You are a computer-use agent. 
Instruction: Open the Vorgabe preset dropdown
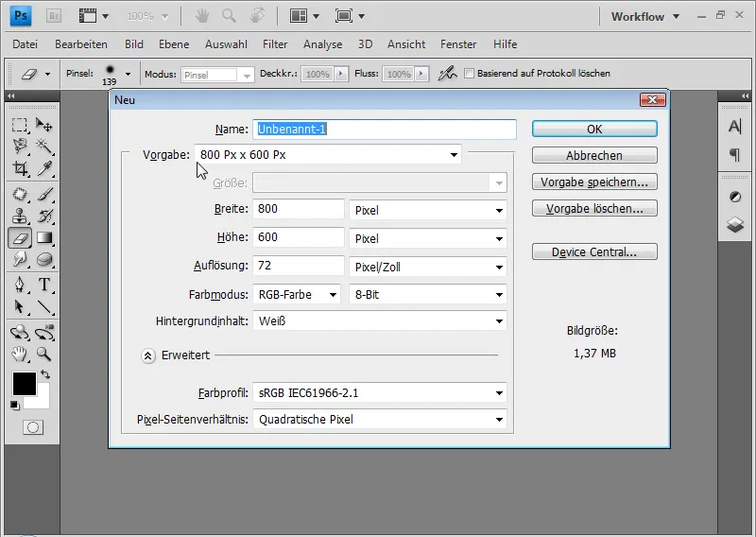(x=328, y=154)
